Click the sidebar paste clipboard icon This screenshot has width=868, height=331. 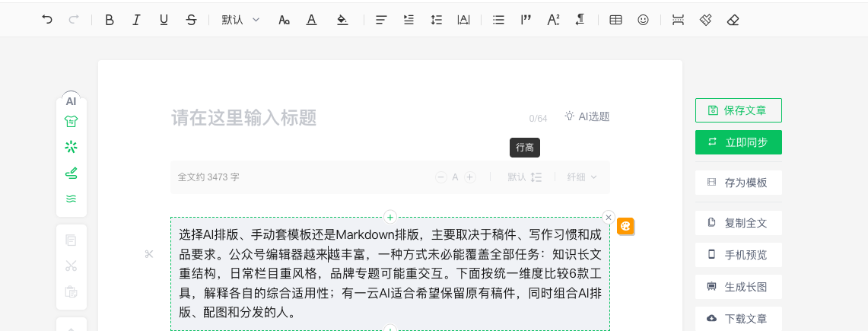[x=71, y=291]
